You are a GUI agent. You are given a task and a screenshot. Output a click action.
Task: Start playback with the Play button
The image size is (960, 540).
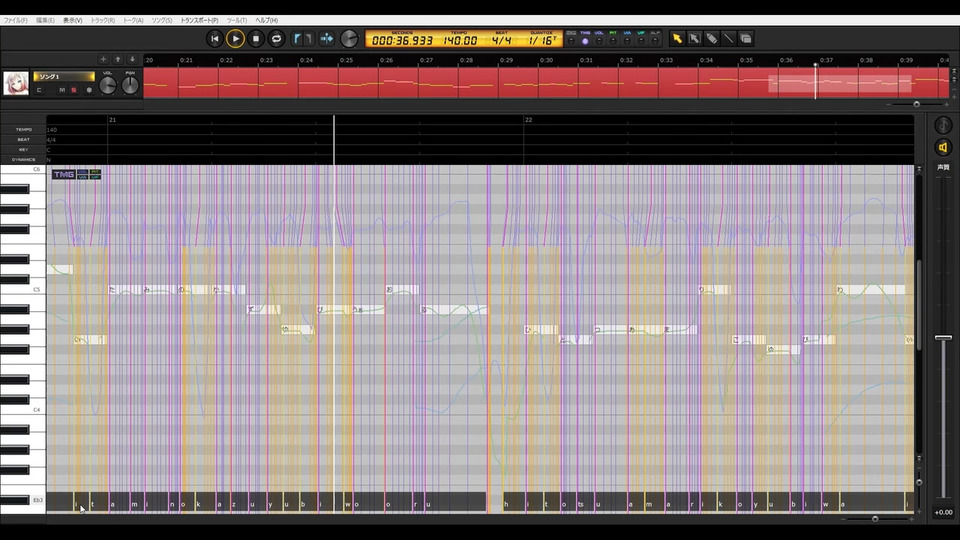click(235, 39)
